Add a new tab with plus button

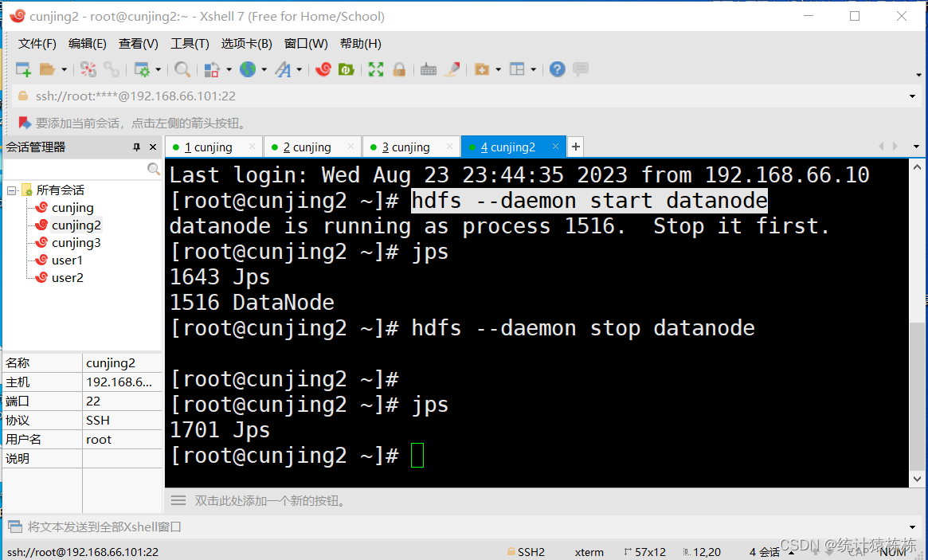pos(575,147)
